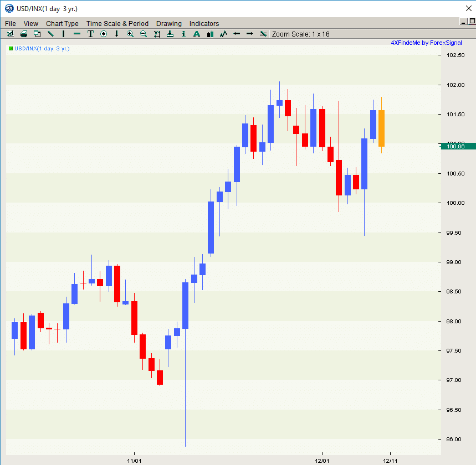Open the Time Scale & Period menu
476x465 pixels.
point(117,24)
